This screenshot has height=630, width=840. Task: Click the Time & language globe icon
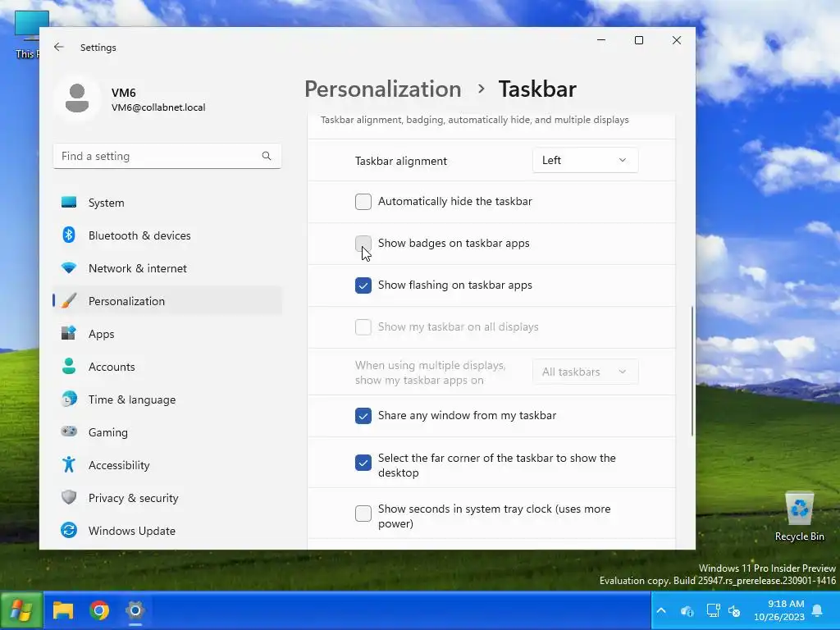(69, 399)
